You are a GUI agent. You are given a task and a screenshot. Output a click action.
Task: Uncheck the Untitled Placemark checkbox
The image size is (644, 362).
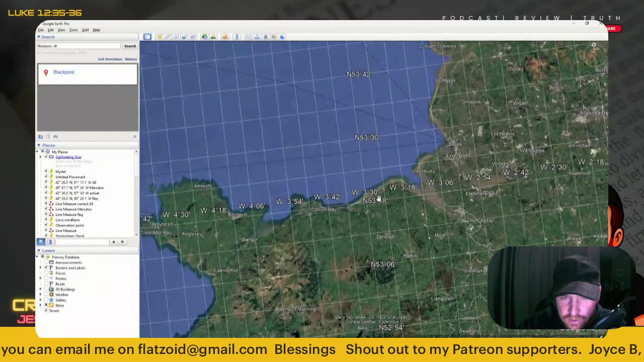point(46,177)
